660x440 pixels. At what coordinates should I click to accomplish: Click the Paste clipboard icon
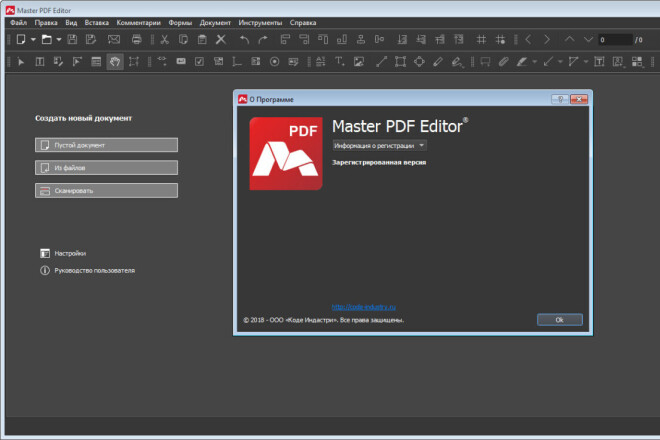[x=202, y=40]
